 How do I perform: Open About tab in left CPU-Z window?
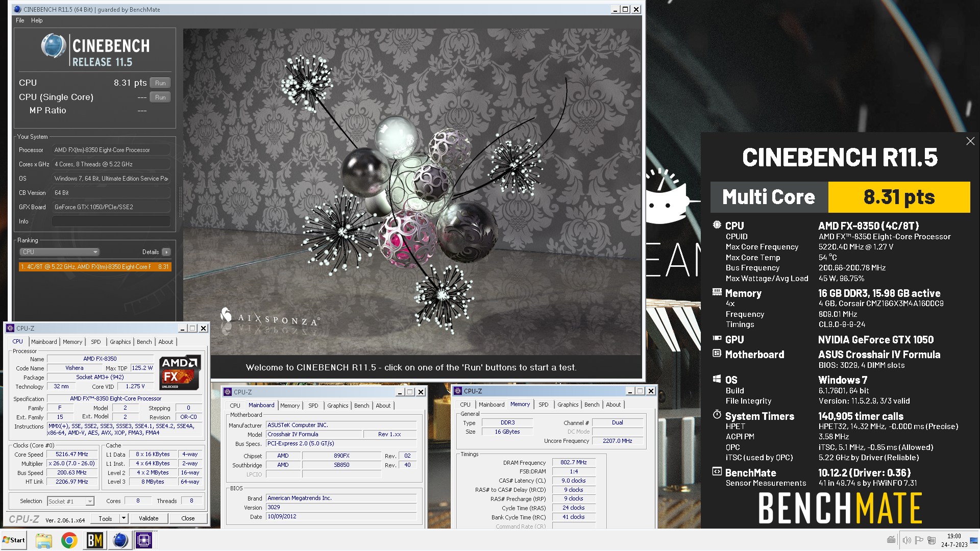pyautogui.click(x=166, y=342)
